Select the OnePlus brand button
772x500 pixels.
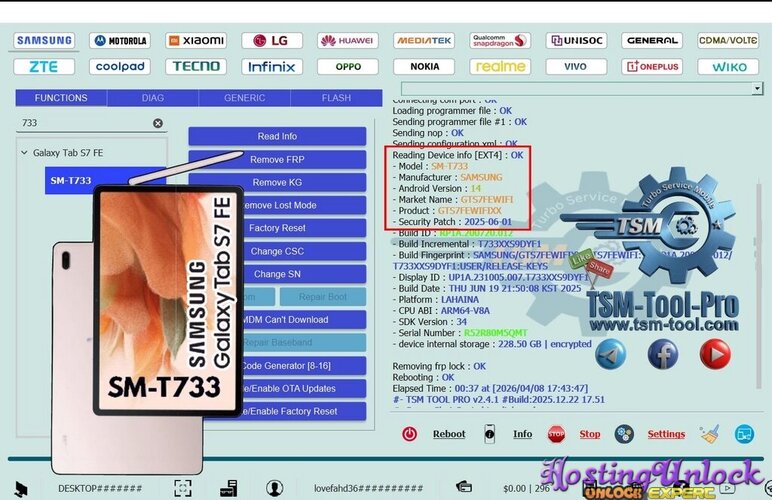click(x=652, y=66)
